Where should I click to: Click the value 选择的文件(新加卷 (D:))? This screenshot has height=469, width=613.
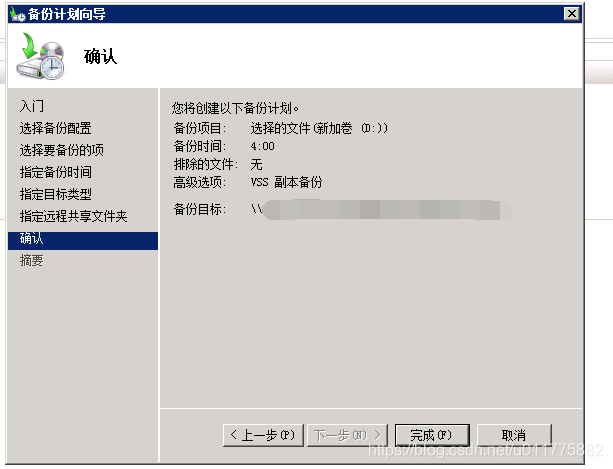click(319, 128)
